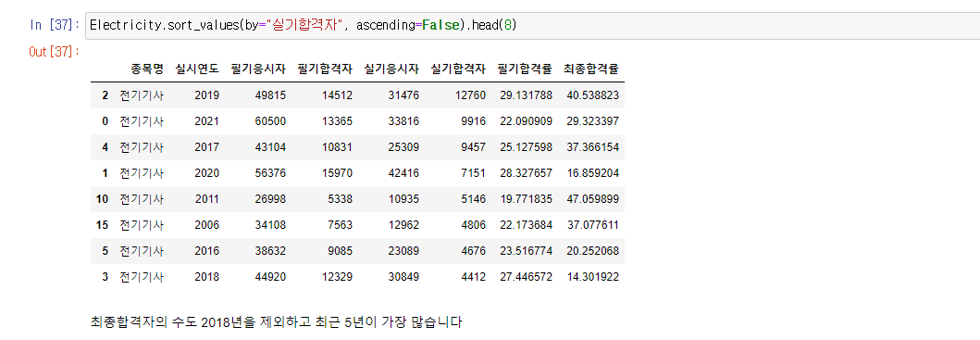
Task: Click the value 14.301922
Action: [x=593, y=277]
